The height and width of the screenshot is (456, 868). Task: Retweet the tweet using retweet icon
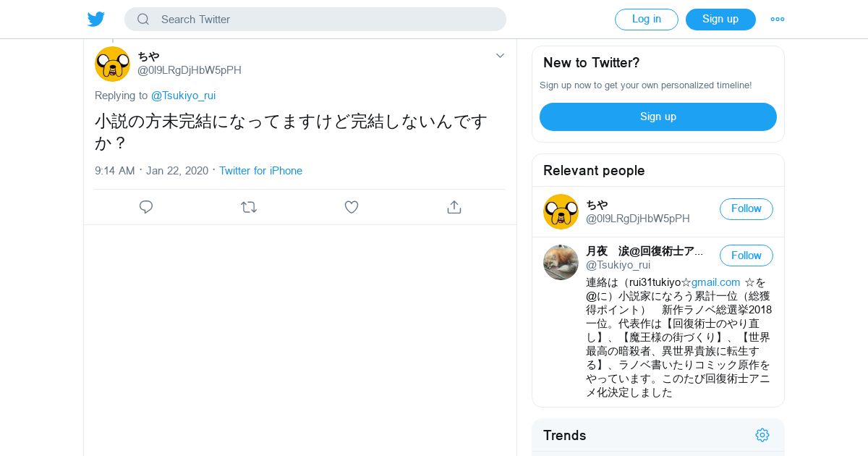[249, 207]
